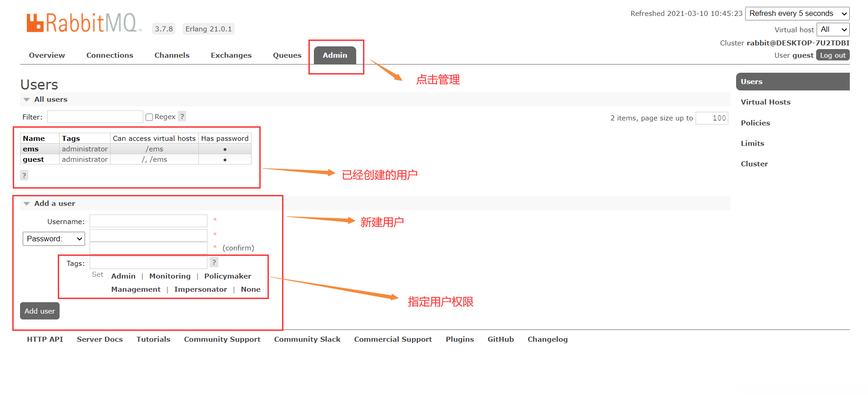The height and width of the screenshot is (399, 868).
Task: Click the RabbitMQ logo
Action: [x=83, y=23]
